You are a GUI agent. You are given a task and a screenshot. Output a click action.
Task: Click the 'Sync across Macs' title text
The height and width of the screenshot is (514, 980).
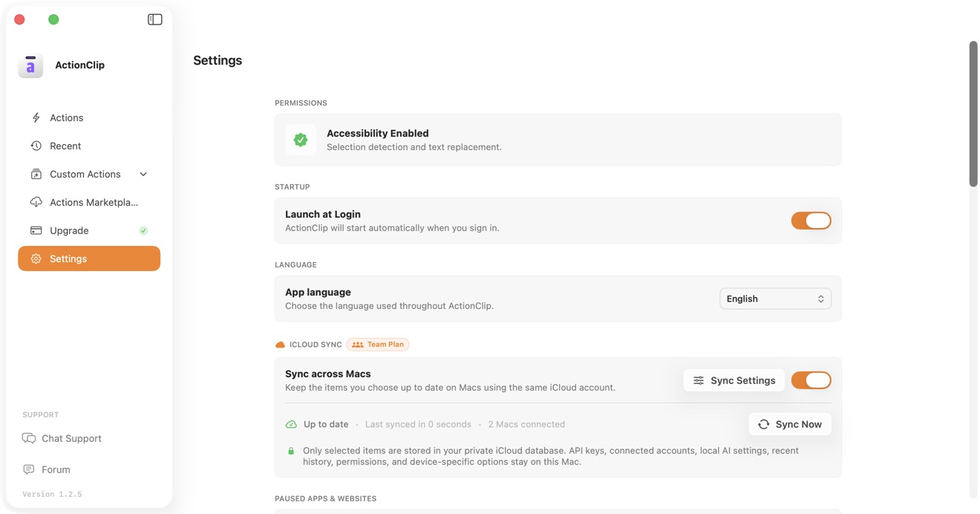tap(327, 374)
